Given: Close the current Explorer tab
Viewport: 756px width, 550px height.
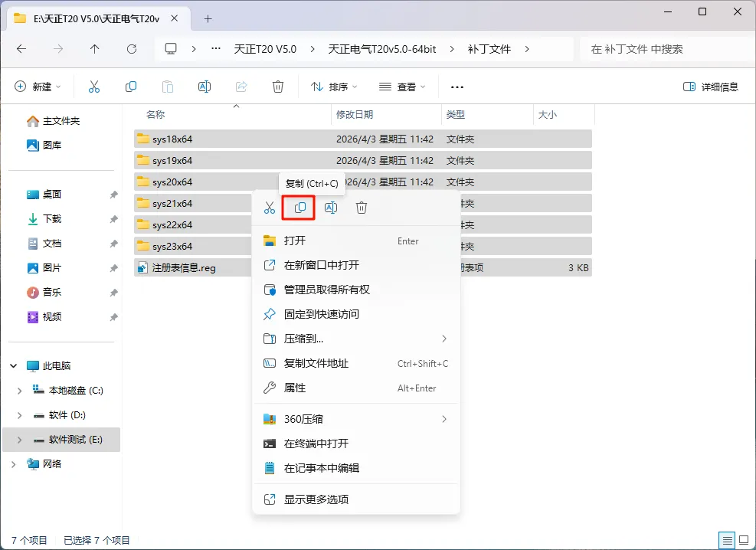Looking at the screenshot, I should [175, 18].
